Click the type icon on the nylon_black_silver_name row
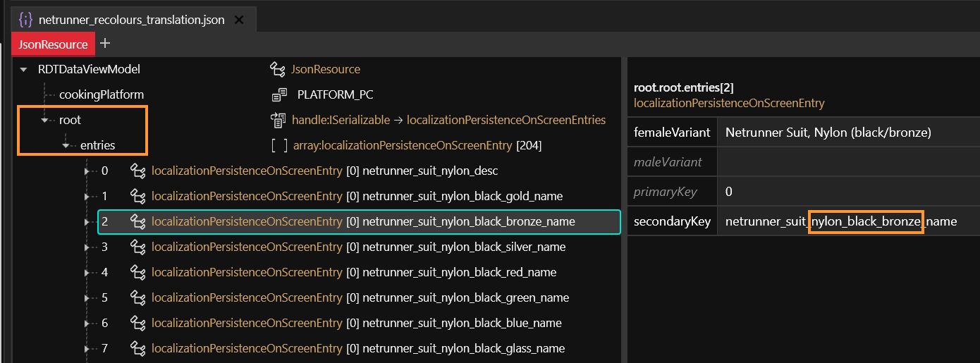Screen dimensions: 980x363 point(138,247)
